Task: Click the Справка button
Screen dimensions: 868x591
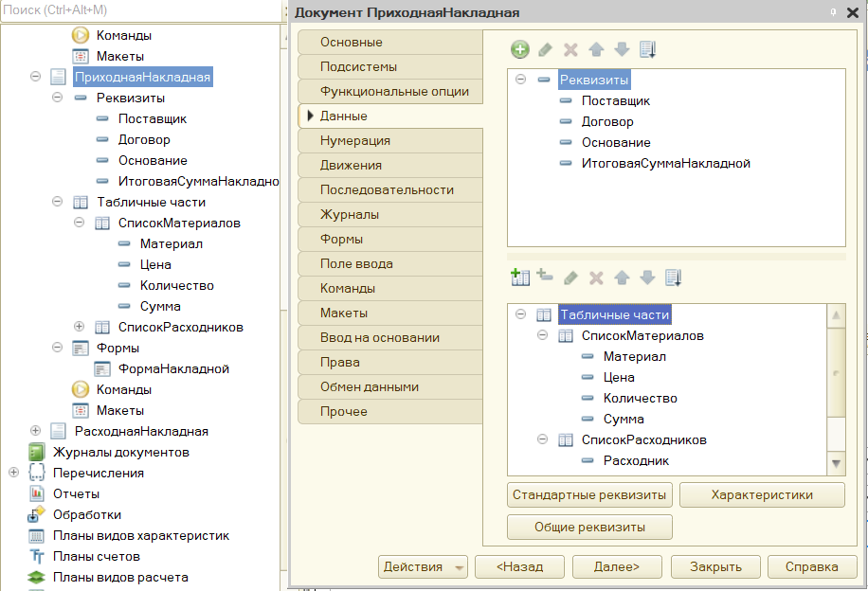Action: tap(812, 566)
